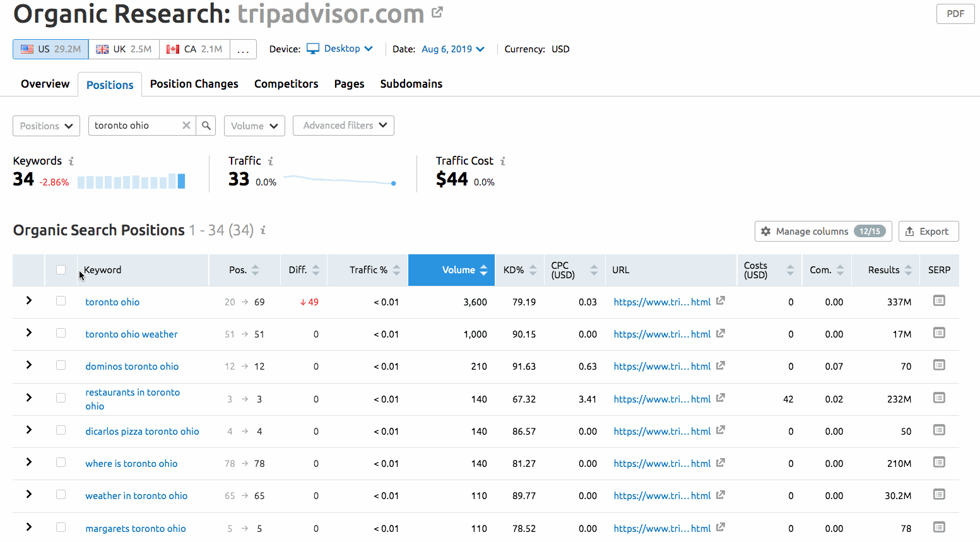Open SERP snapshot for toronto ohio row
The height and width of the screenshot is (542, 980).
click(939, 301)
